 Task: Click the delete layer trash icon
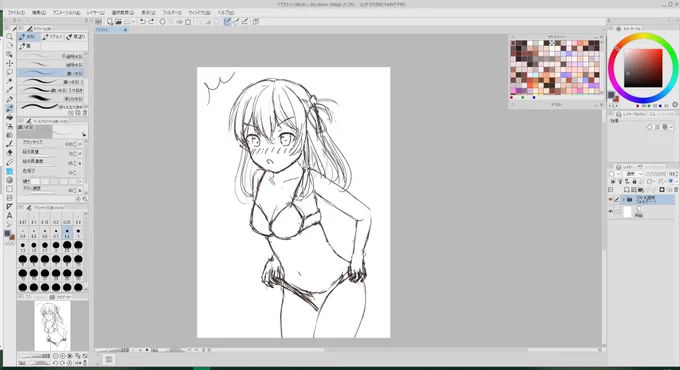676,190
